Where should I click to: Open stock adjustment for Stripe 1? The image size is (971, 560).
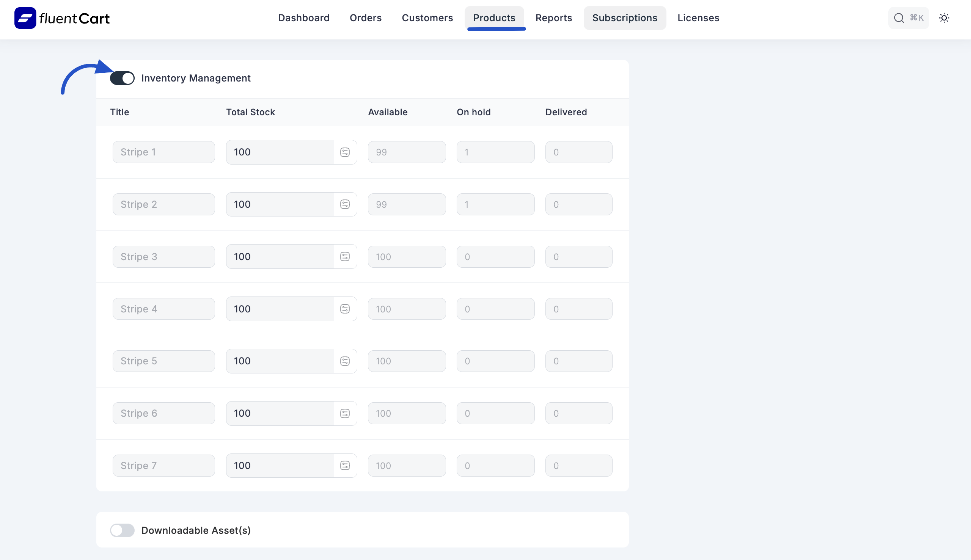tap(345, 152)
